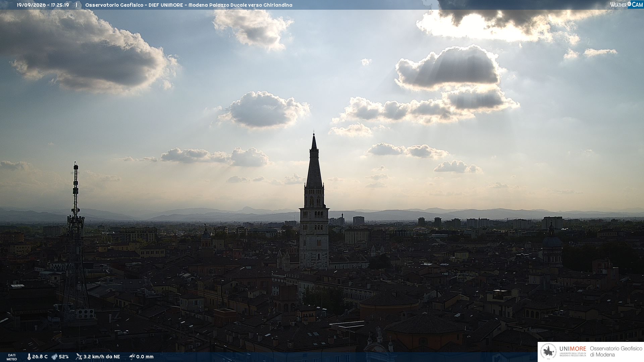The height and width of the screenshot is (362, 644).
Task: Click the lattice antenna tower
Action: [x=75, y=241]
